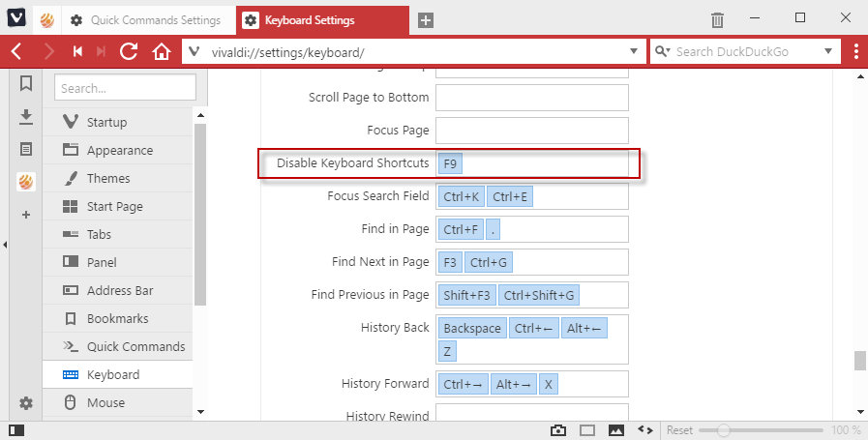Switch to the pinned orange-ball tab
Image resolution: width=868 pixels, height=440 pixels.
click(x=47, y=20)
